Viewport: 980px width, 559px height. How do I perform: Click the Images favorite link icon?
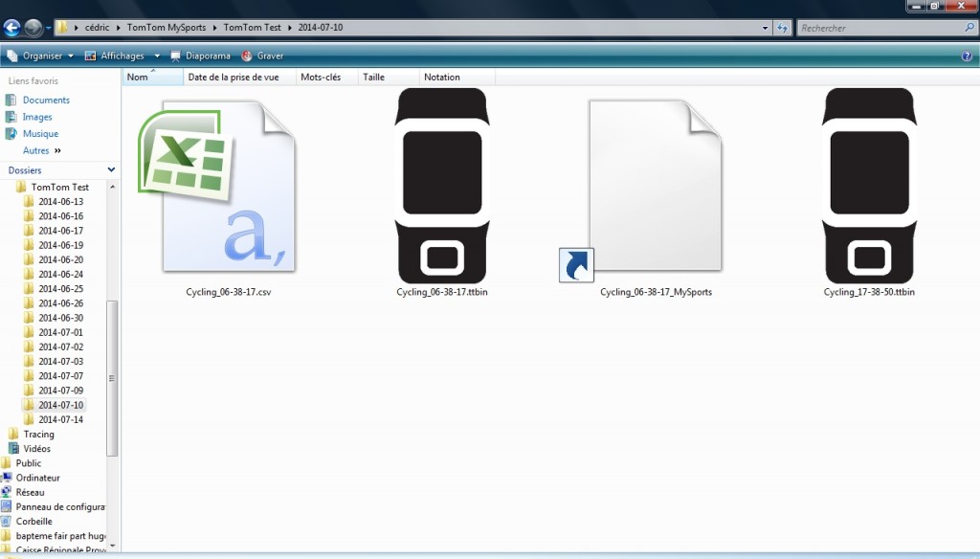tap(11, 117)
